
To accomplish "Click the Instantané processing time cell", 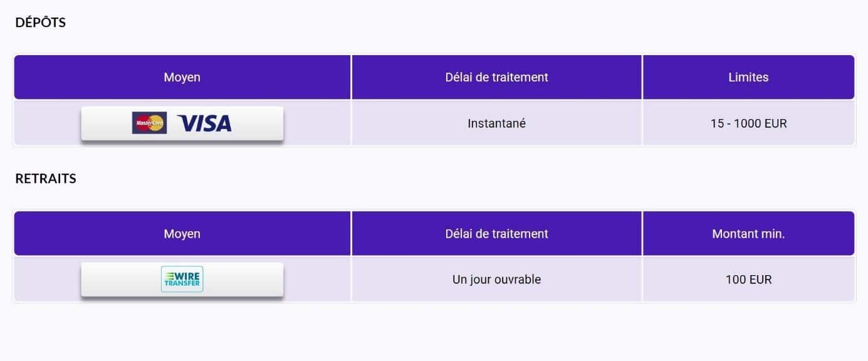I will (497, 123).
